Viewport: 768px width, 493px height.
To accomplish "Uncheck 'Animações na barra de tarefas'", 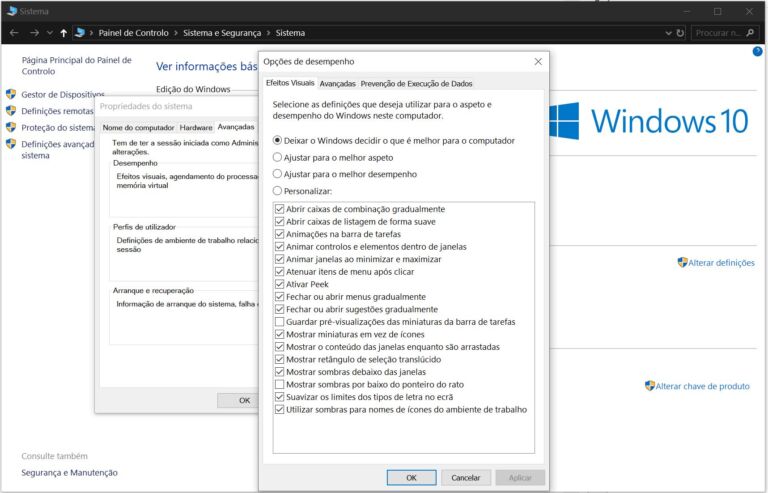I will tap(279, 234).
